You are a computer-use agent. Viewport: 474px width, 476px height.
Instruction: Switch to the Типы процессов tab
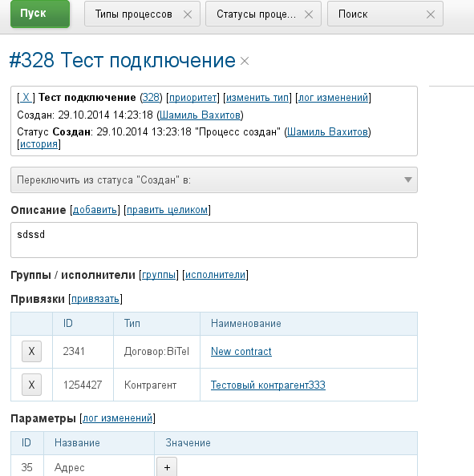(x=134, y=14)
